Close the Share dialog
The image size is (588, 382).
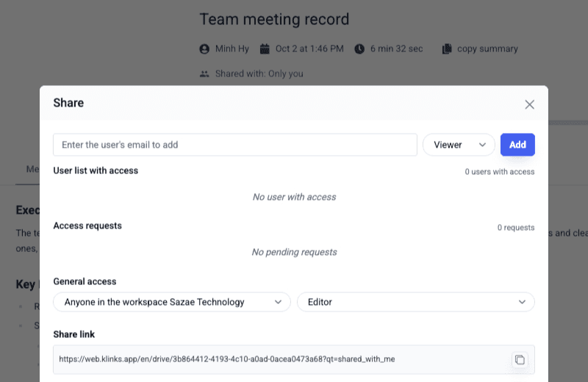coord(529,104)
